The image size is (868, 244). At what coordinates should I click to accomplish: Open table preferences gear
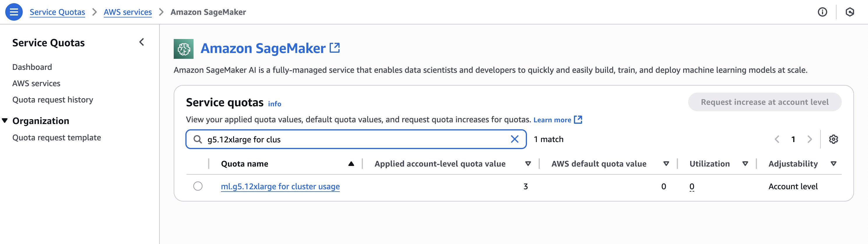click(834, 139)
